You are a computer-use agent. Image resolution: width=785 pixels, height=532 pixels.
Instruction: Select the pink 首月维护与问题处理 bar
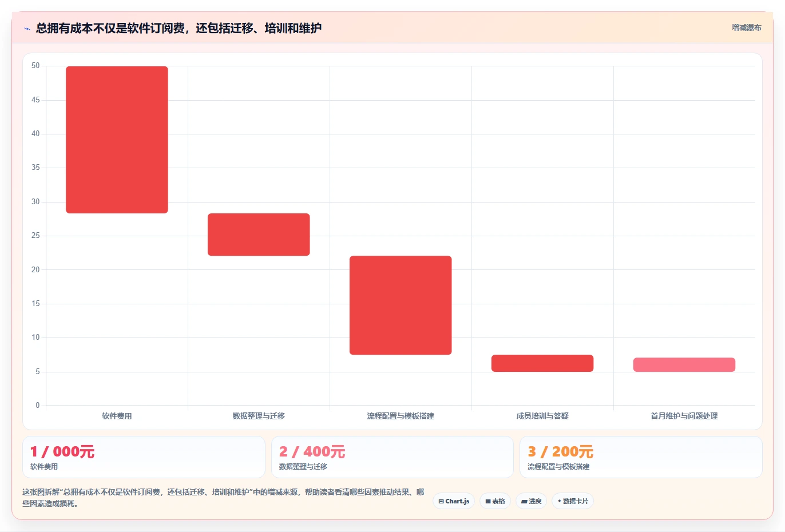tap(684, 365)
